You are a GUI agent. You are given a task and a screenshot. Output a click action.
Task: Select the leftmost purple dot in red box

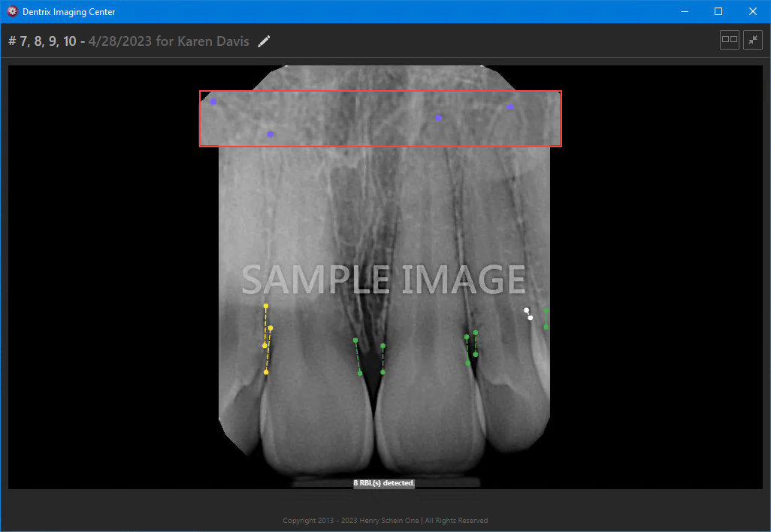click(213, 101)
